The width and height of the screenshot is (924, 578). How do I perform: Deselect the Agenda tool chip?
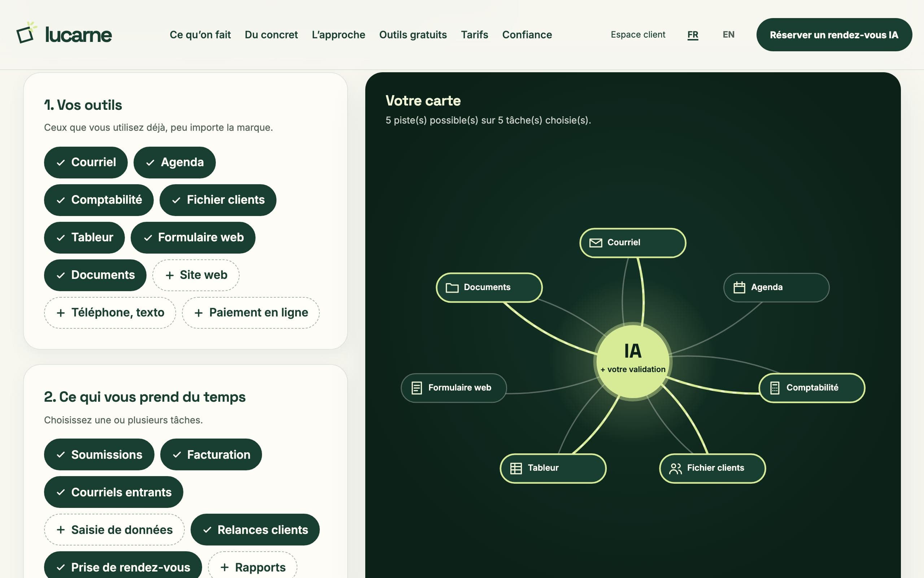pyautogui.click(x=174, y=163)
